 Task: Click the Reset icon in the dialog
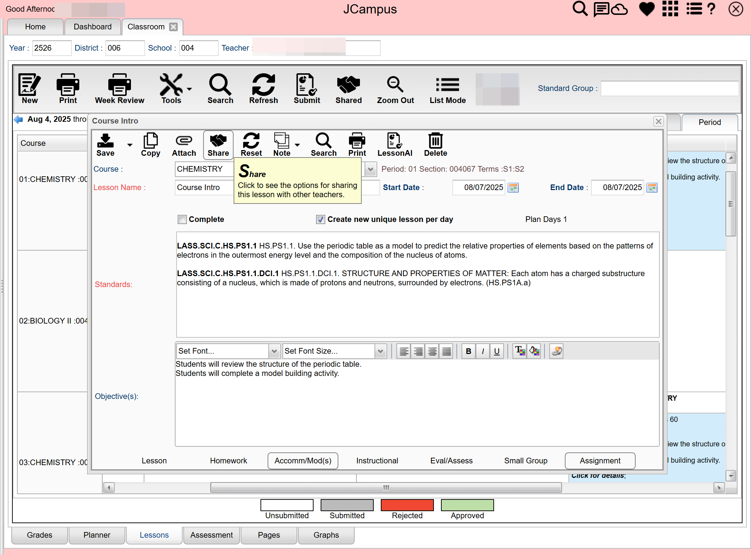point(251,144)
